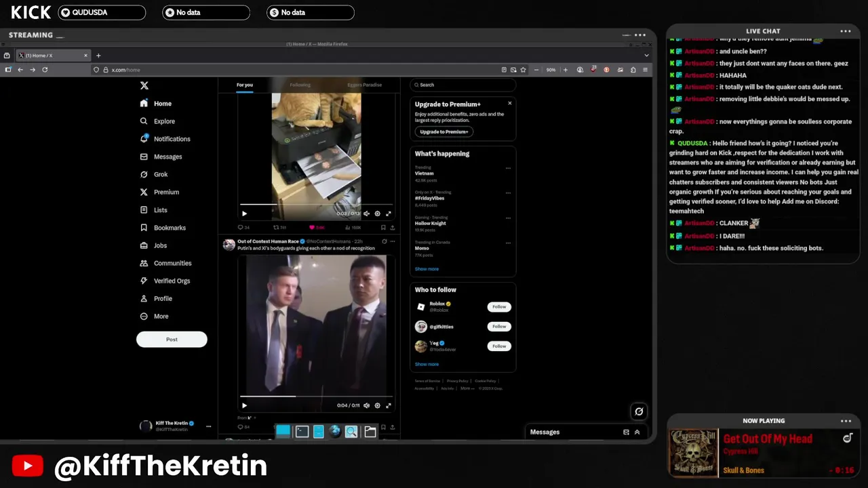Share the cat video post
Image resolution: width=868 pixels, height=488 pixels.
click(393, 228)
